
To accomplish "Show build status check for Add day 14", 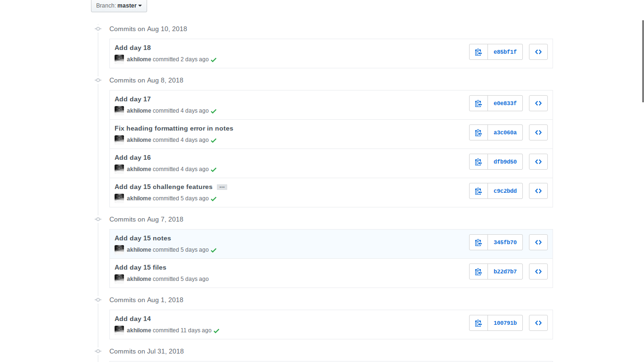I will 216,331.
